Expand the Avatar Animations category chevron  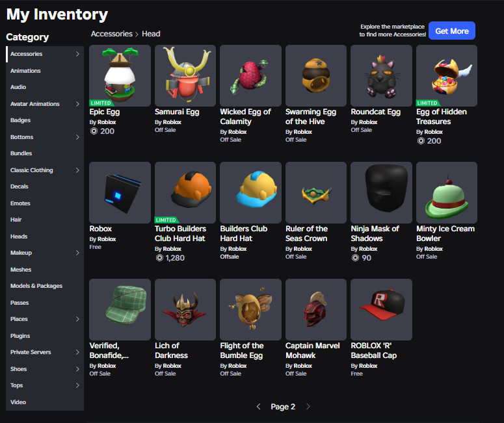pos(77,104)
